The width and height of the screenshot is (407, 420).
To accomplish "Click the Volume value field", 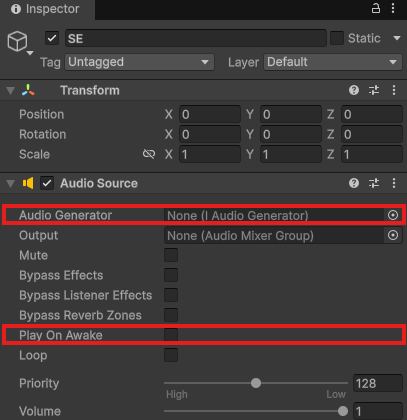I will coord(378,411).
